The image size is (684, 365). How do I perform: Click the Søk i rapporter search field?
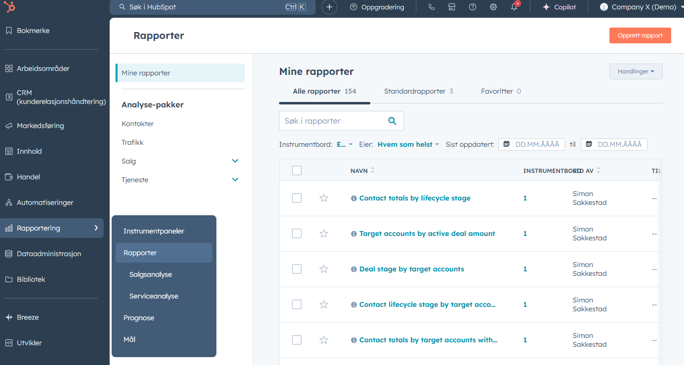click(x=341, y=121)
